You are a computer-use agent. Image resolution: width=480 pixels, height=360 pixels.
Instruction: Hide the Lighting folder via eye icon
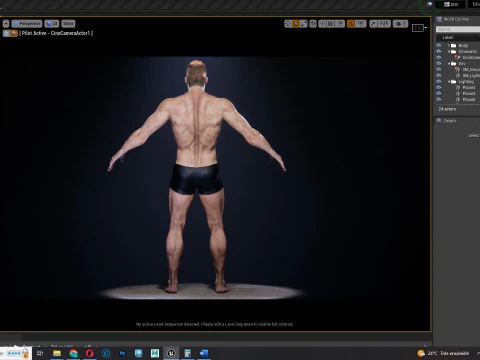point(439,81)
